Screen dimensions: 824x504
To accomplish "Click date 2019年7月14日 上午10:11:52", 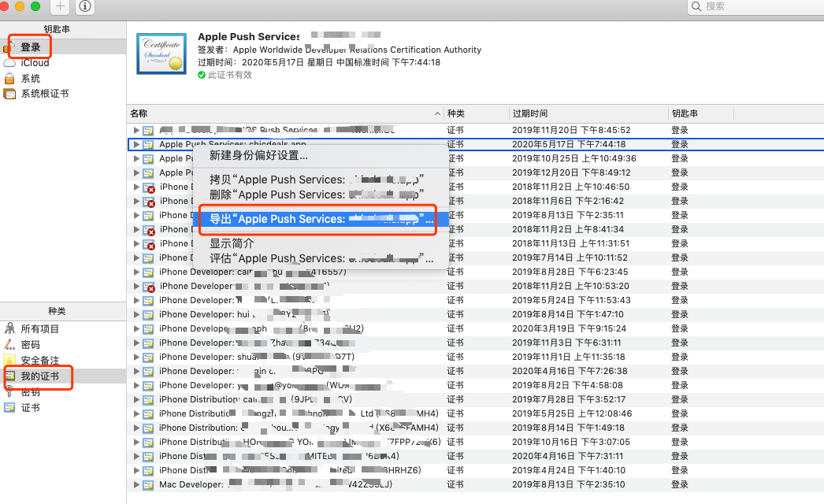I will click(x=570, y=258).
